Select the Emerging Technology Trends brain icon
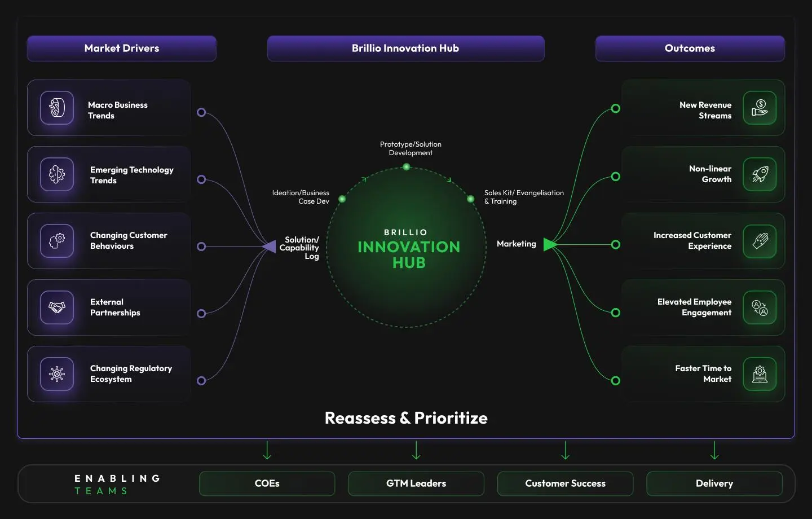Viewport: 812px width, 519px height. (x=57, y=174)
